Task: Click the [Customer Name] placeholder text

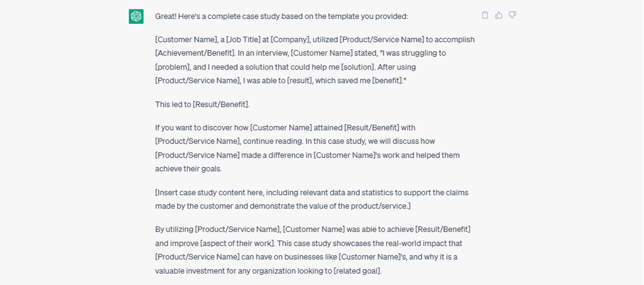Action: click(186, 39)
